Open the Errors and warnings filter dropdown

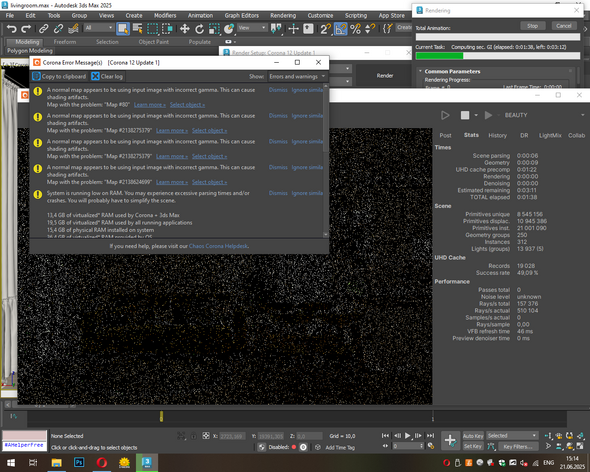pyautogui.click(x=297, y=76)
